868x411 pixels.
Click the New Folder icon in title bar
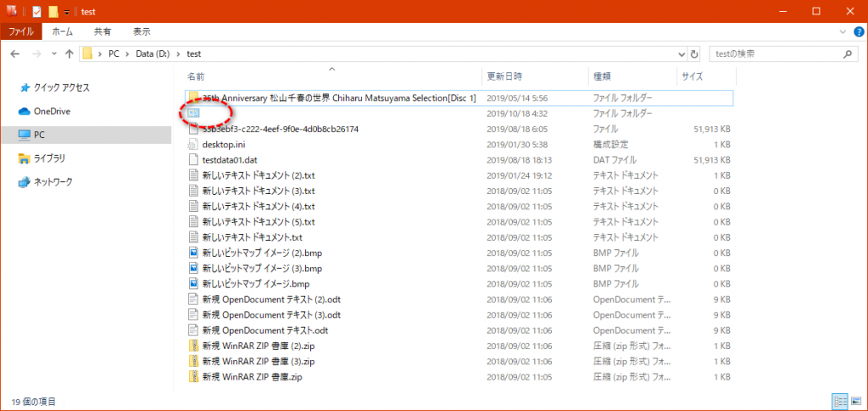(53, 11)
